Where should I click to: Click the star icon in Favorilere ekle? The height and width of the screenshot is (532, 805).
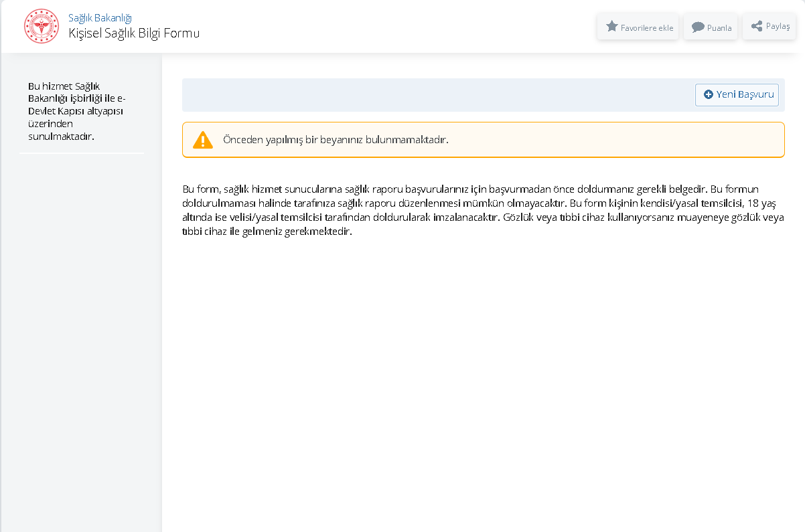611,26
